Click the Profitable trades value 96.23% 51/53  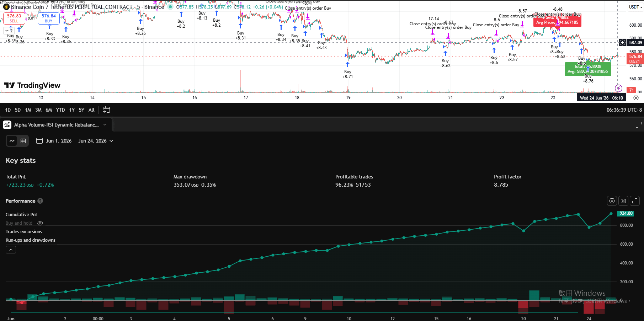click(353, 185)
